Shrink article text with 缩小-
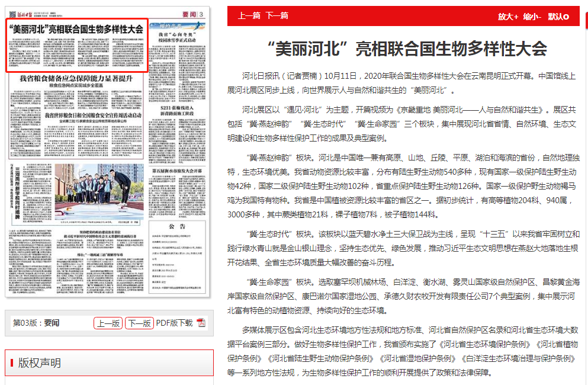The width and height of the screenshot is (588, 385). point(532,17)
